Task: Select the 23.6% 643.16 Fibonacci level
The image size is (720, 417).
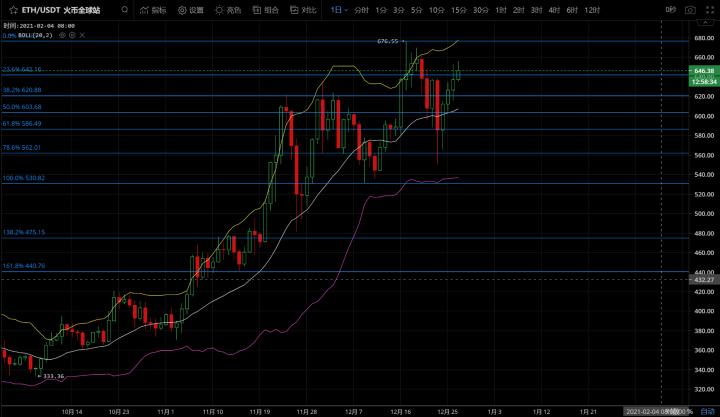Action: click(x=22, y=69)
